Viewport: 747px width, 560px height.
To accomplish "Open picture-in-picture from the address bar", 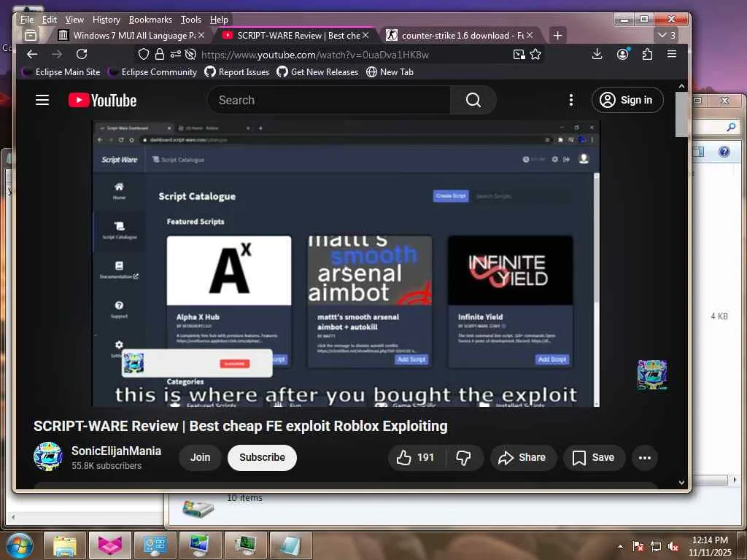I will click(519, 54).
